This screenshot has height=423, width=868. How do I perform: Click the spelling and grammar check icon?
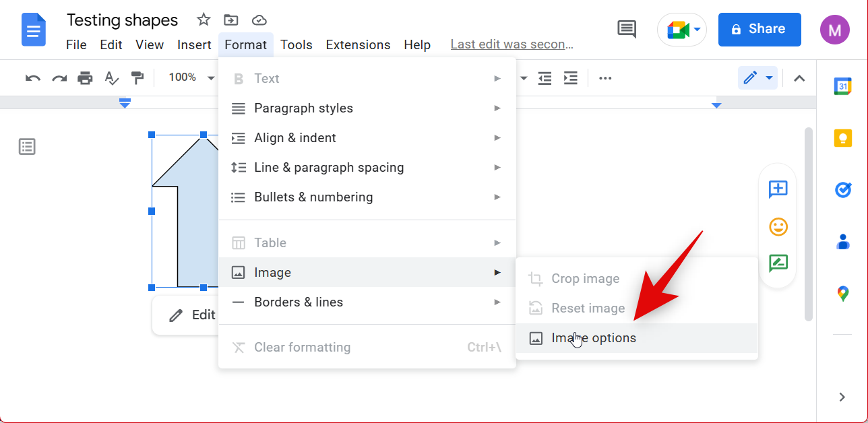111,78
